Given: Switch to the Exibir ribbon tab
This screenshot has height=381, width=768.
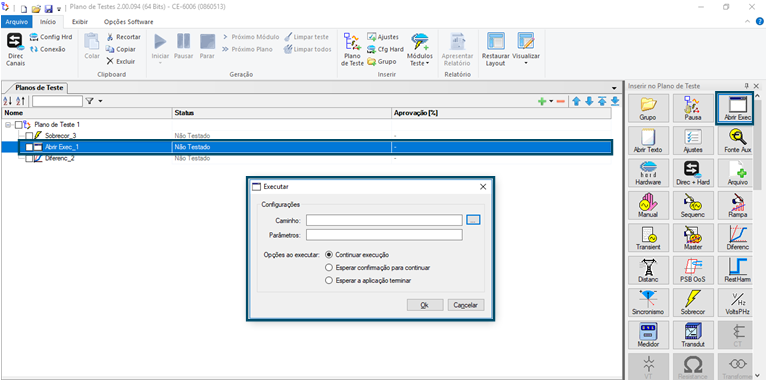Looking at the screenshot, I should [x=80, y=22].
